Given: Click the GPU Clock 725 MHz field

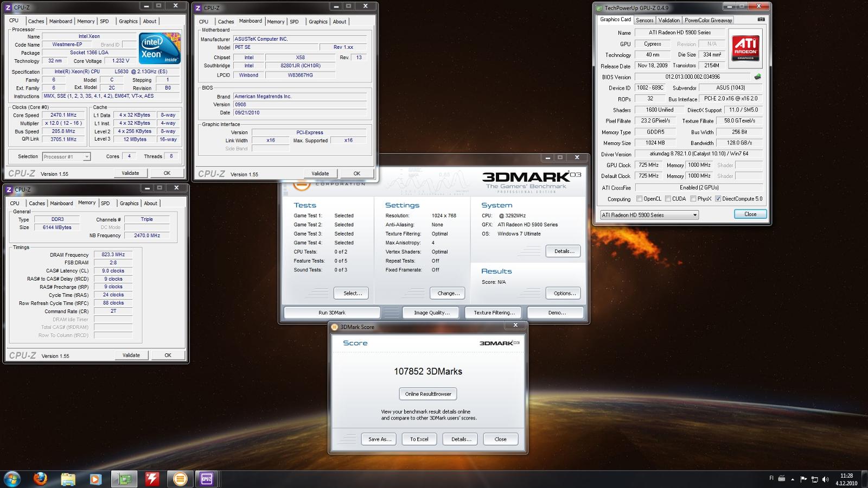Looking at the screenshot, I should click(648, 165).
